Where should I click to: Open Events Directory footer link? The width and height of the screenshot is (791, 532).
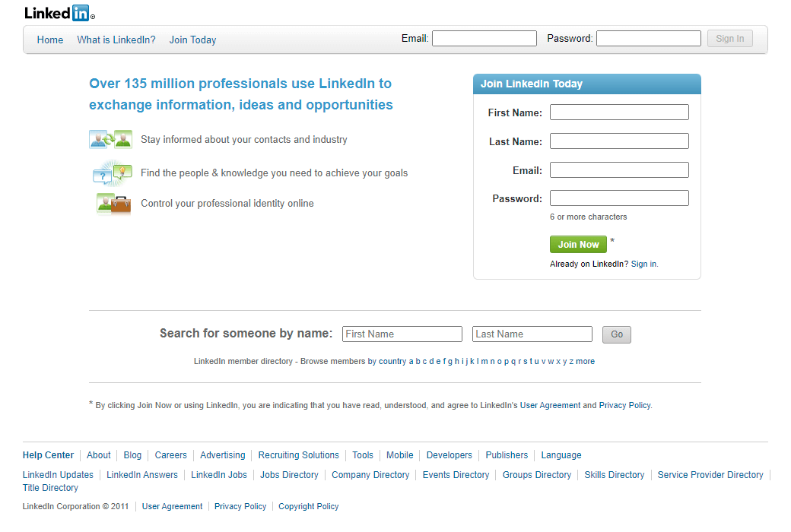(x=456, y=474)
